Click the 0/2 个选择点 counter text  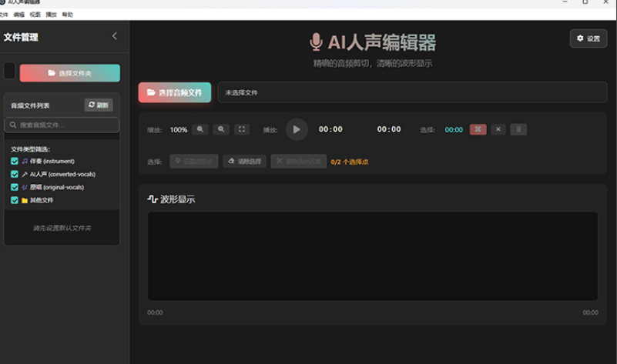point(350,162)
